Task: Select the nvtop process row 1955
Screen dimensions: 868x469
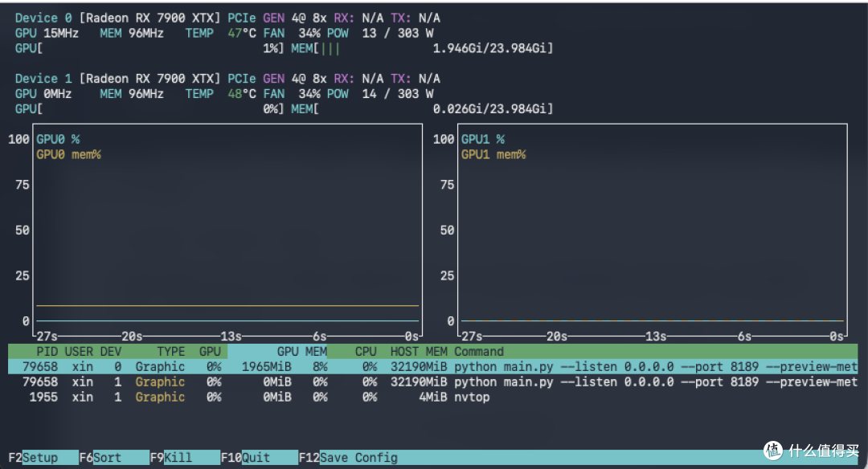Action: [432, 397]
